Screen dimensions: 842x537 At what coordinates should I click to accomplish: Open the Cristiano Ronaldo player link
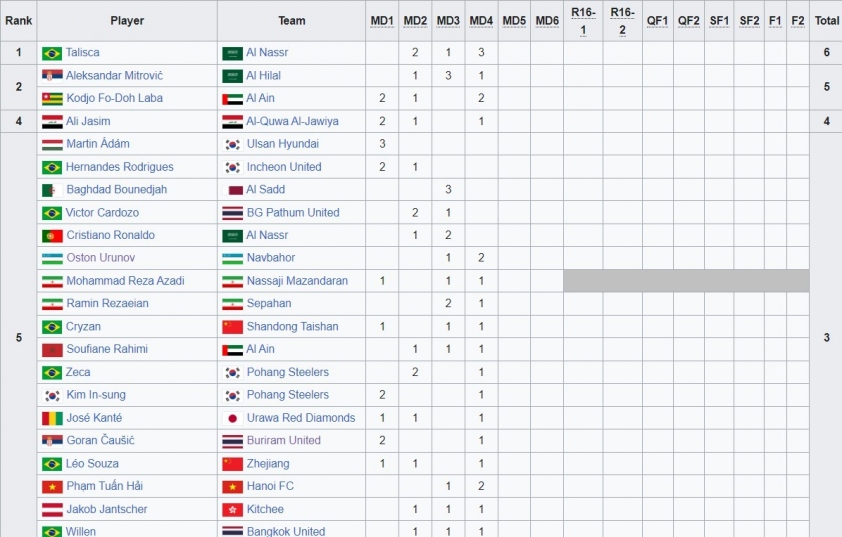point(110,236)
